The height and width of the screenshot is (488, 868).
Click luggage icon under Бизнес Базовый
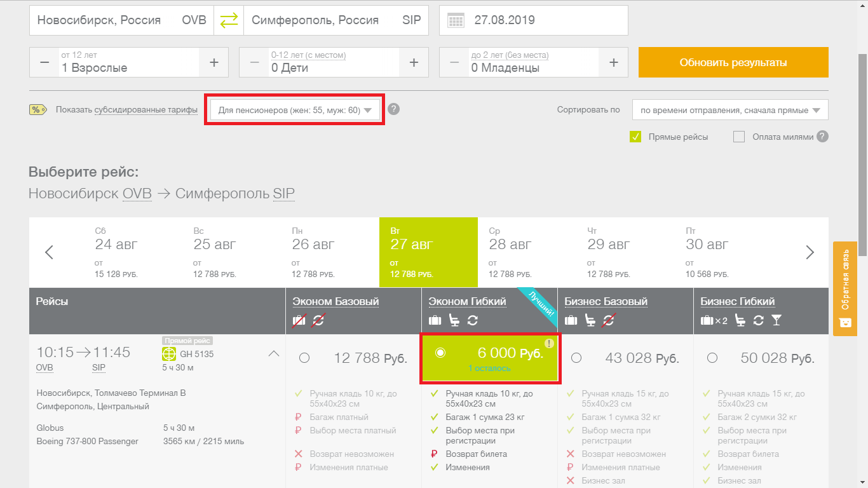click(x=571, y=320)
